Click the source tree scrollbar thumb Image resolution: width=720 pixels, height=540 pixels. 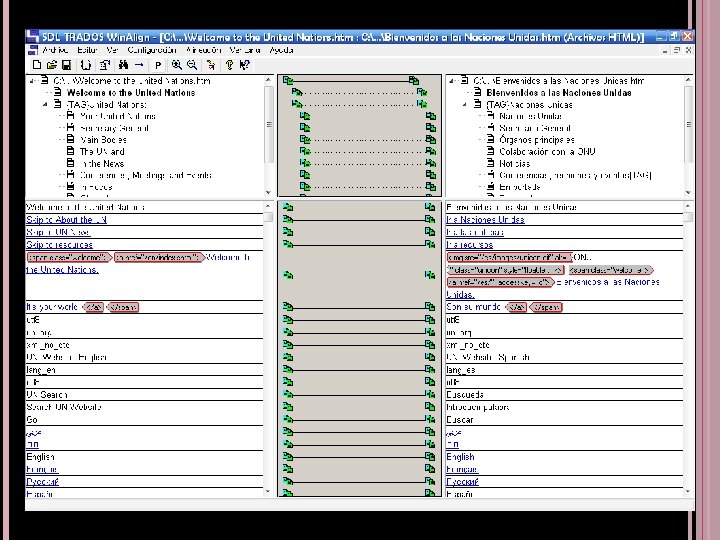point(269,124)
